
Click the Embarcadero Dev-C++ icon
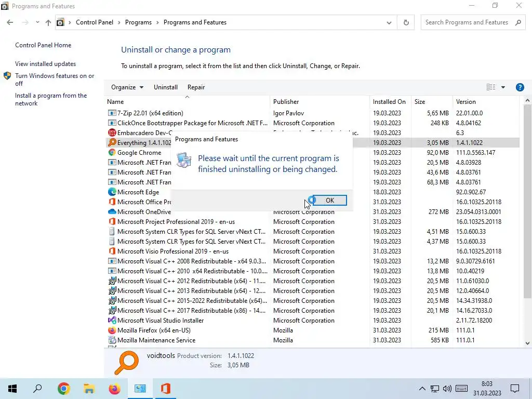(x=112, y=132)
